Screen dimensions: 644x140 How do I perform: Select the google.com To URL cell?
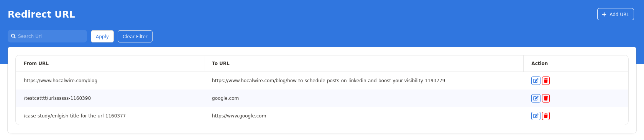(x=225, y=98)
